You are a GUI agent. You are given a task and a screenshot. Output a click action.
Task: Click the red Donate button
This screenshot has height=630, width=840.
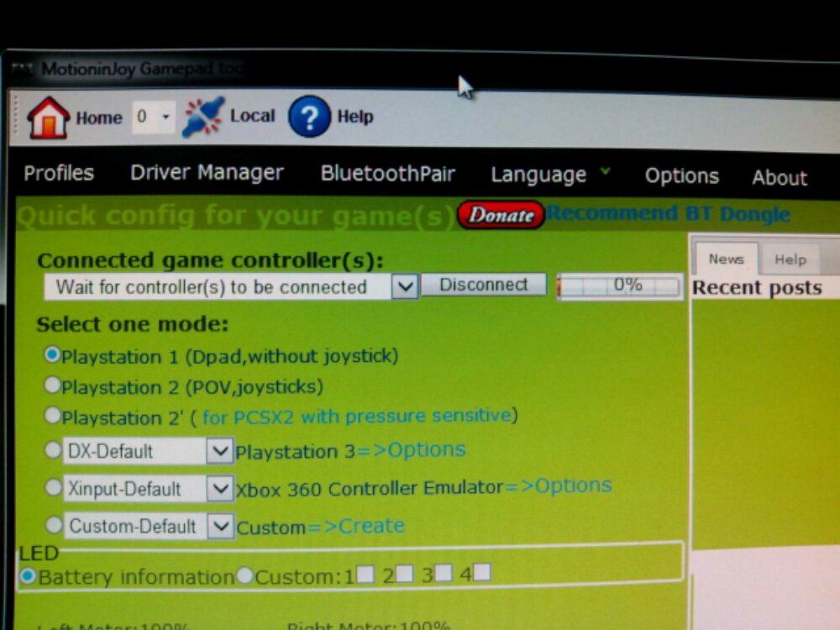tap(501, 215)
